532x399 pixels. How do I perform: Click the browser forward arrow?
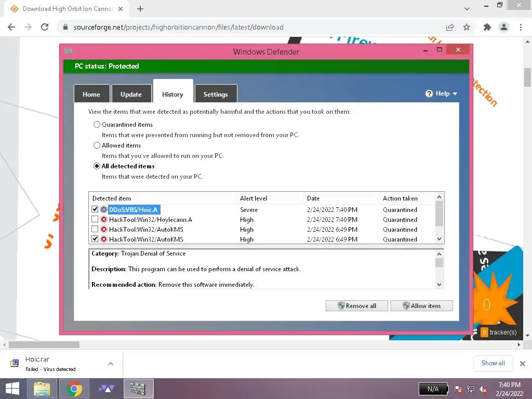[28, 27]
